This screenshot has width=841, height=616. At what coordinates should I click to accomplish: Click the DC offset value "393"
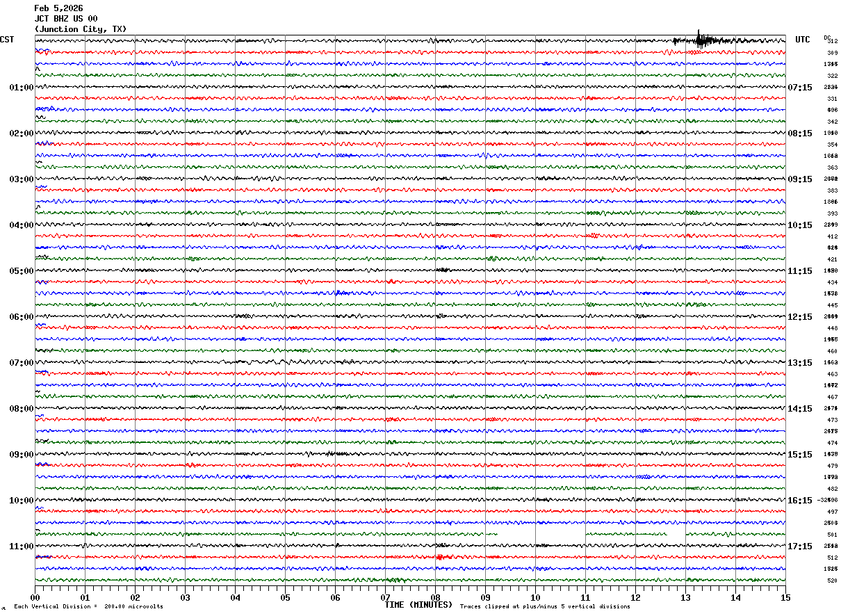pos(832,213)
